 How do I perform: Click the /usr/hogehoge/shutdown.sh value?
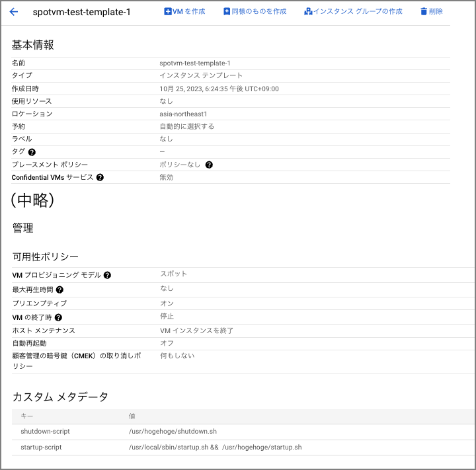pyautogui.click(x=173, y=432)
